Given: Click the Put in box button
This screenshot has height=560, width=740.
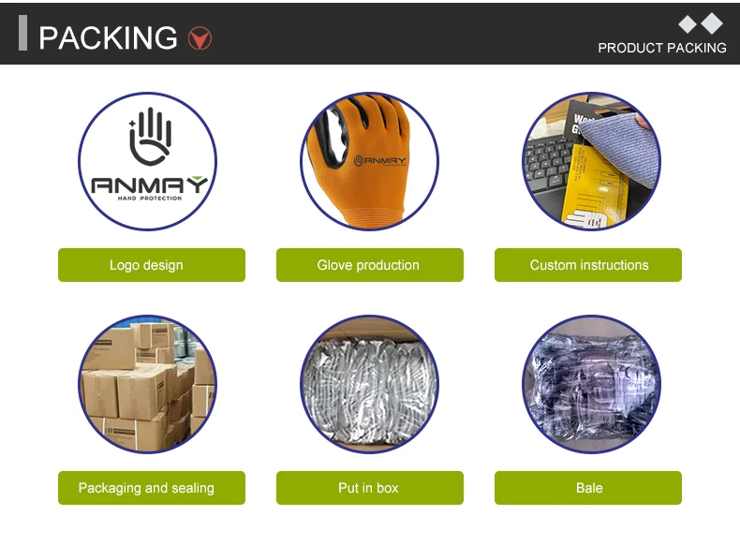Looking at the screenshot, I should [x=369, y=488].
